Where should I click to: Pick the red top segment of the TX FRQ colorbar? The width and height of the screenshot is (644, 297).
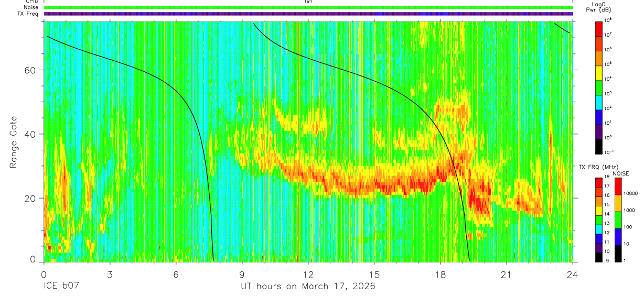[598, 182]
